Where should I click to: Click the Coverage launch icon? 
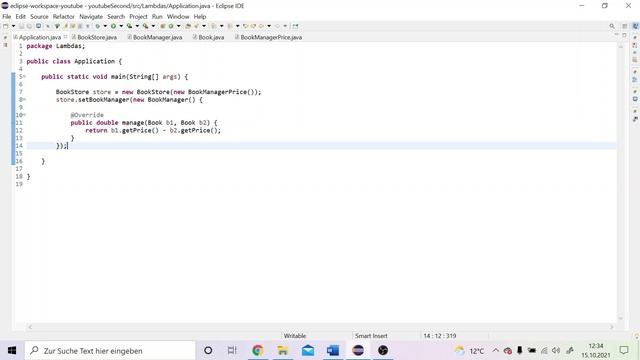click(129, 26)
